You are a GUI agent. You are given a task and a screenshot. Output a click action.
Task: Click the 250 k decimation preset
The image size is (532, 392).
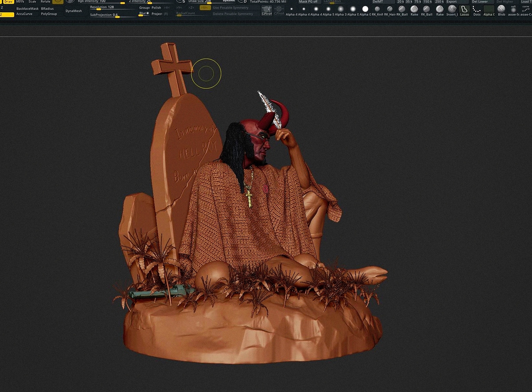pyautogui.click(x=439, y=2)
